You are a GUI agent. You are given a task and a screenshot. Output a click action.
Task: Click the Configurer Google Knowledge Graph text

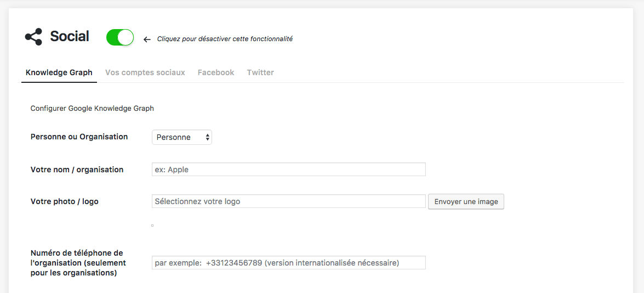[x=92, y=109]
